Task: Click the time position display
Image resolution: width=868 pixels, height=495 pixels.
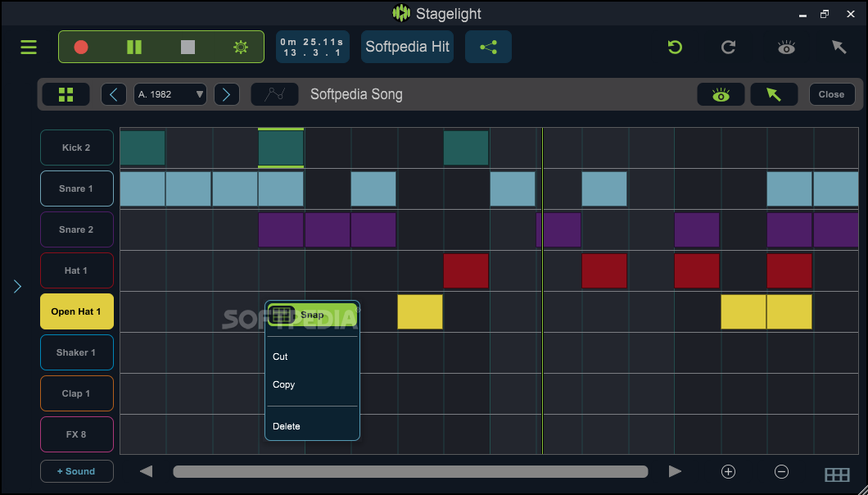Action: point(313,47)
